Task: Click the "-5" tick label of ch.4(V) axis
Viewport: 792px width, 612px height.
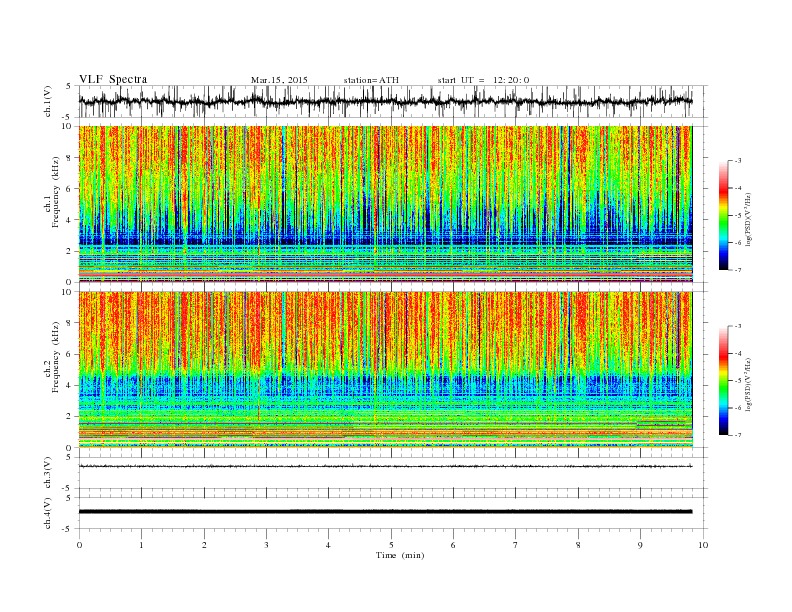Action: (68, 529)
